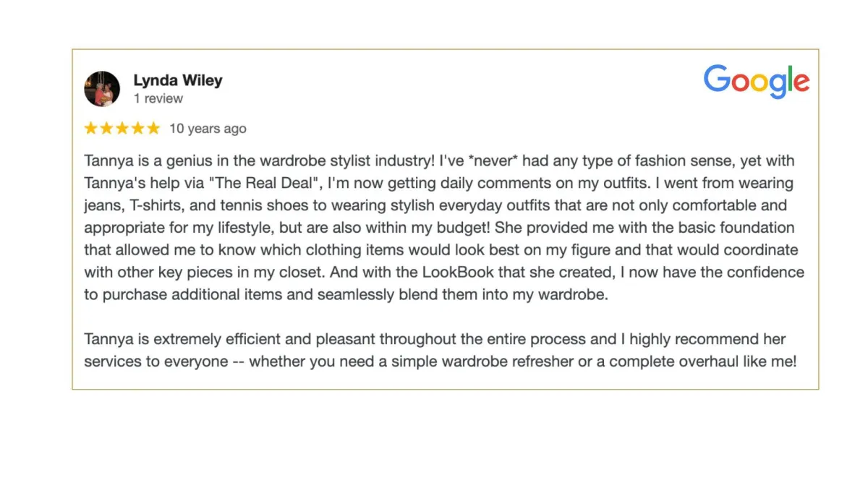This screenshot has width=868, height=488.
Task: Select the third yellow rating star
Action: pos(122,128)
